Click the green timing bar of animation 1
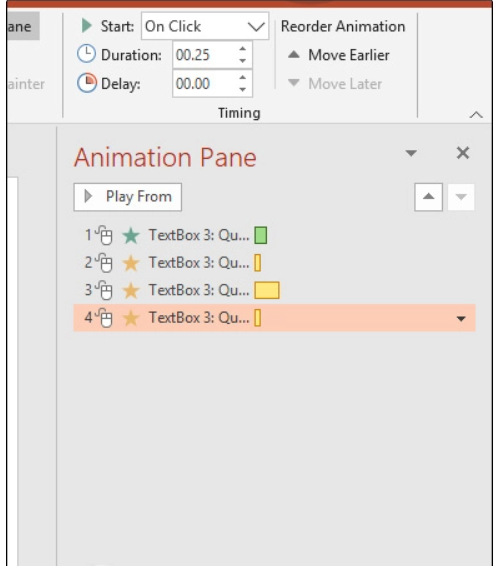The height and width of the screenshot is (566, 497). 261,236
